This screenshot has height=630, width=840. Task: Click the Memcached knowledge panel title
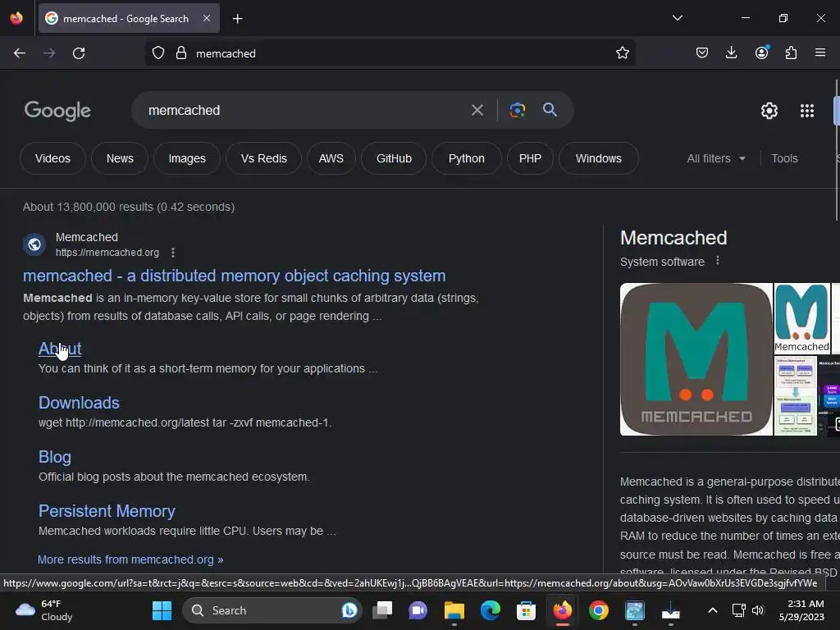tap(673, 238)
